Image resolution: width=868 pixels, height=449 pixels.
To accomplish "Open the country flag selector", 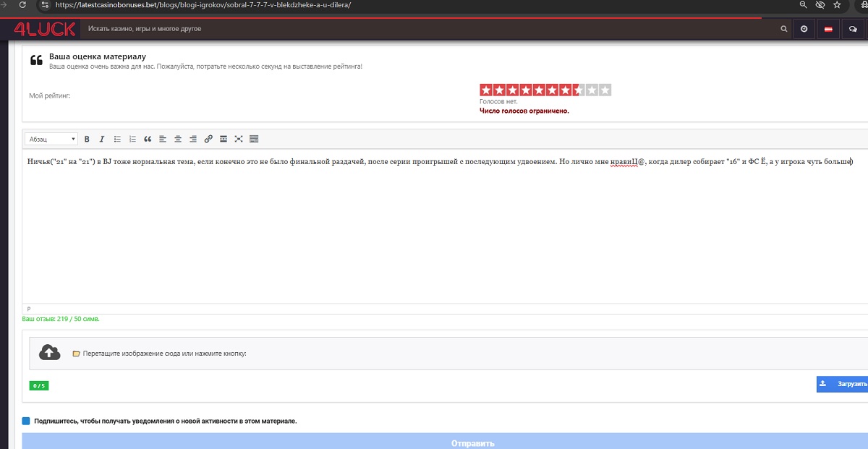I will coord(828,29).
